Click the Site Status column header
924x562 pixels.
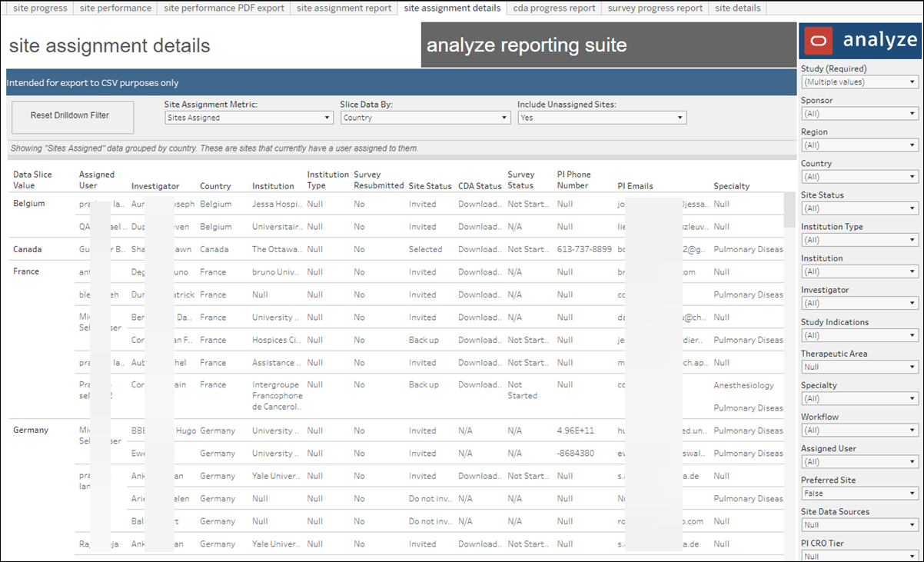(x=430, y=186)
